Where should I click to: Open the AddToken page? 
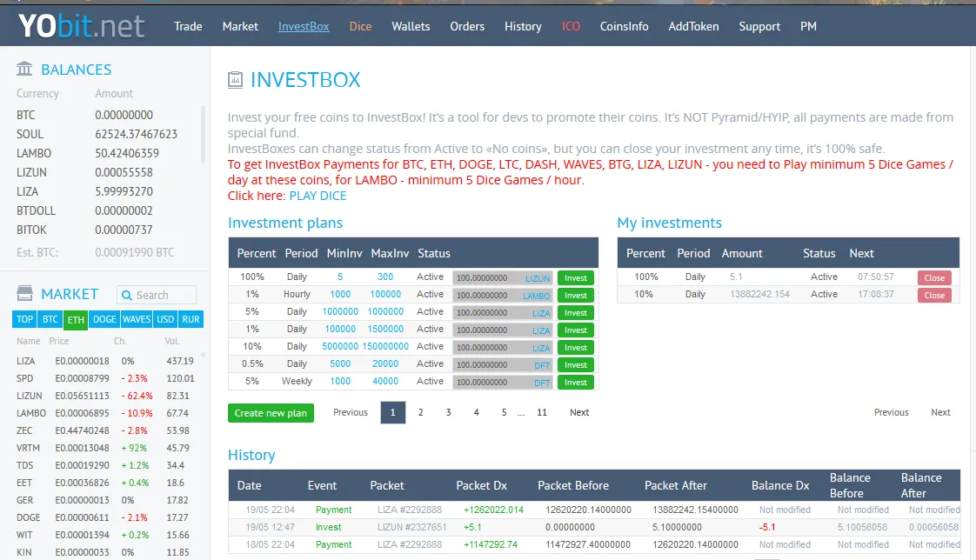(693, 26)
